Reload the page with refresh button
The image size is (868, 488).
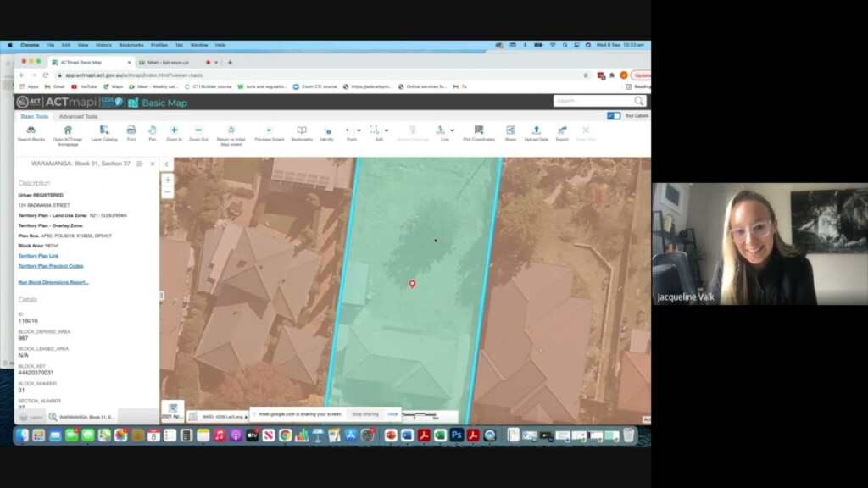pos(46,75)
